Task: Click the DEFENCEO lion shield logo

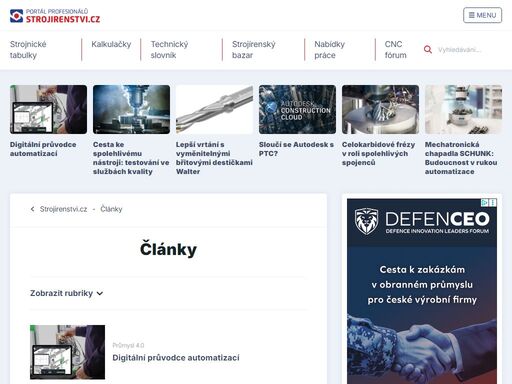Action: (366, 221)
